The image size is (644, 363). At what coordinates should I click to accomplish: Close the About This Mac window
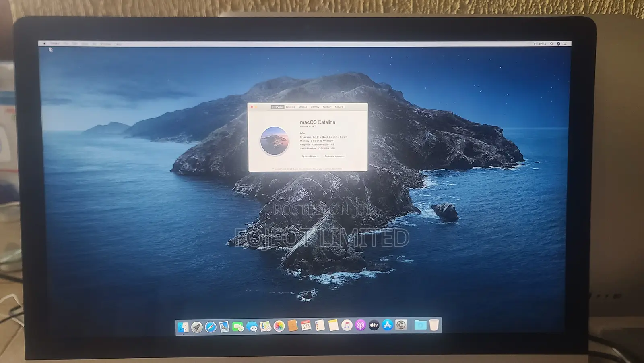(252, 107)
